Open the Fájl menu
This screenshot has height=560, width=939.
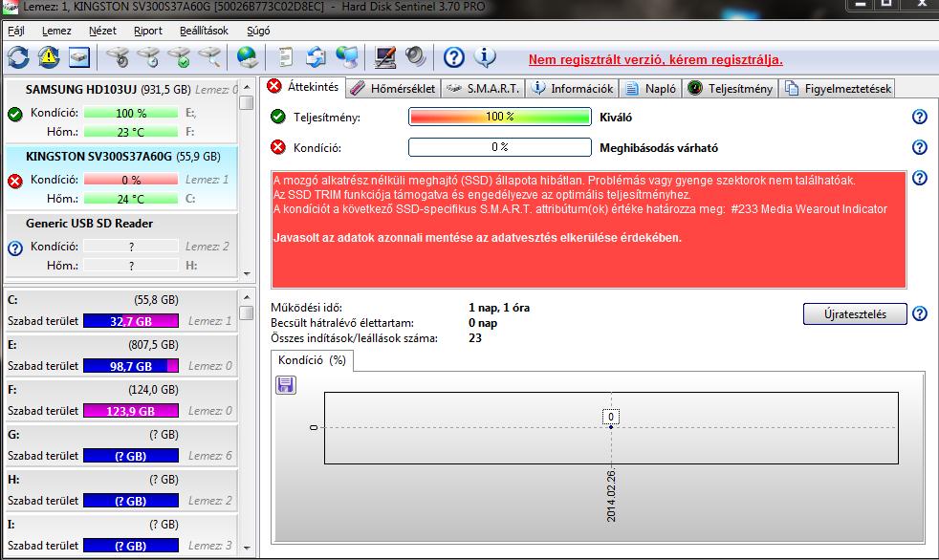tap(16, 31)
